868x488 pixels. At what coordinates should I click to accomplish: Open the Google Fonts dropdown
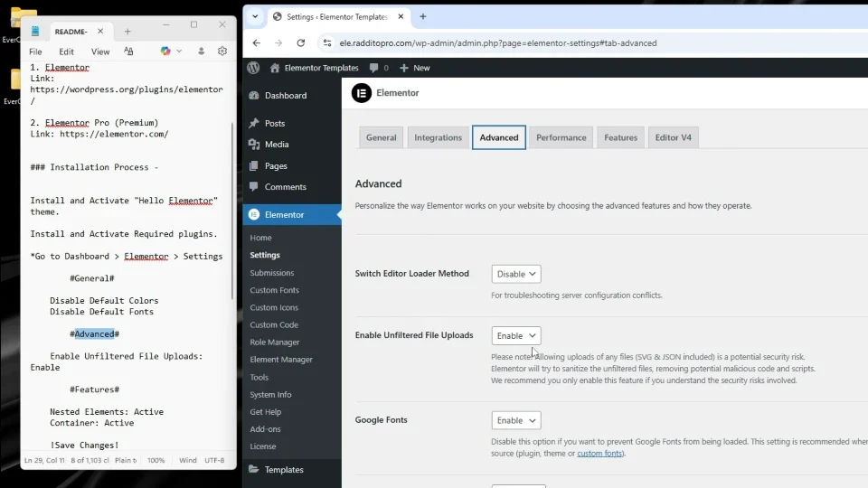pyautogui.click(x=516, y=420)
